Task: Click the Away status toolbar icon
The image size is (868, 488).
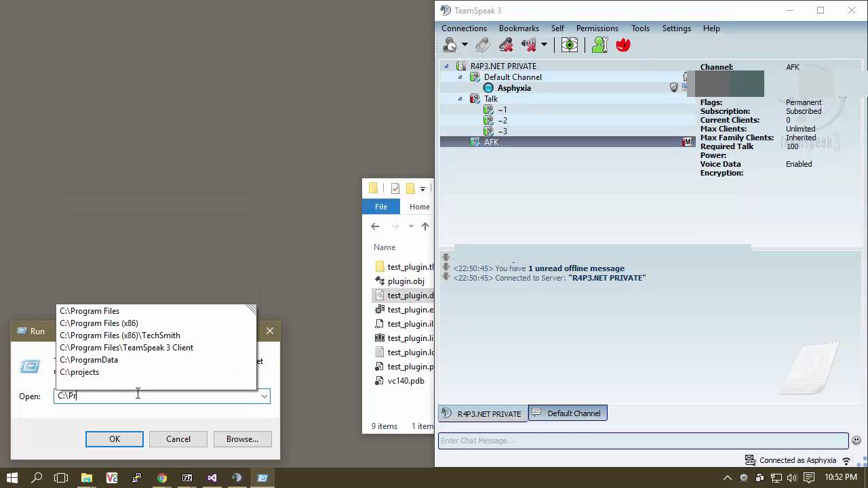Action: (450, 45)
